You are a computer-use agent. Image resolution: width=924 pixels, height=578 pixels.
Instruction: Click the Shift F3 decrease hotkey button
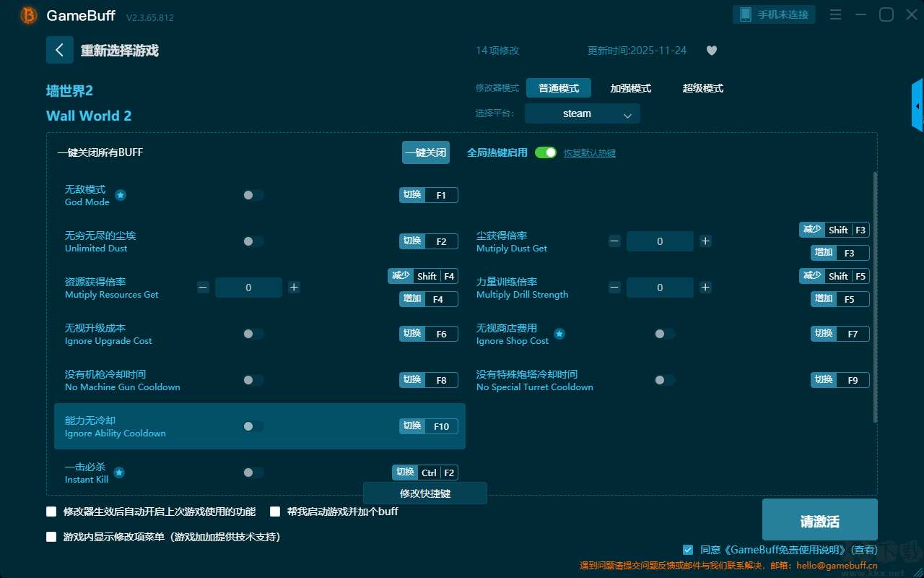coord(834,230)
